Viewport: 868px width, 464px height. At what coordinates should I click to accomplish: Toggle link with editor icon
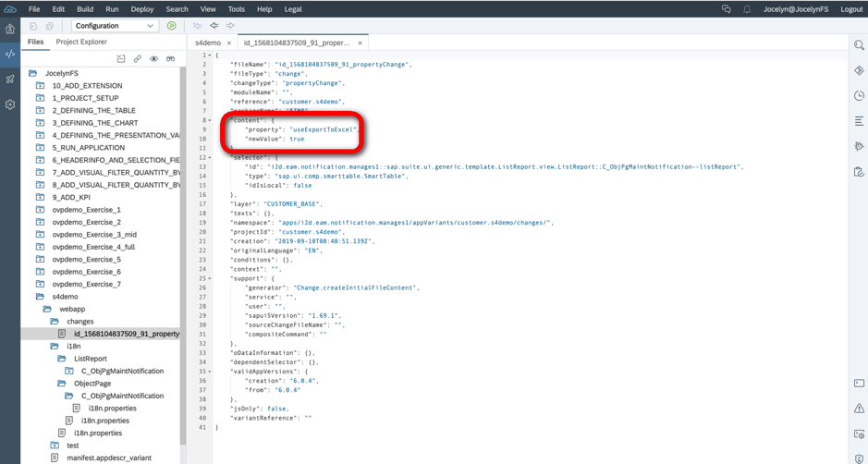[x=138, y=58]
